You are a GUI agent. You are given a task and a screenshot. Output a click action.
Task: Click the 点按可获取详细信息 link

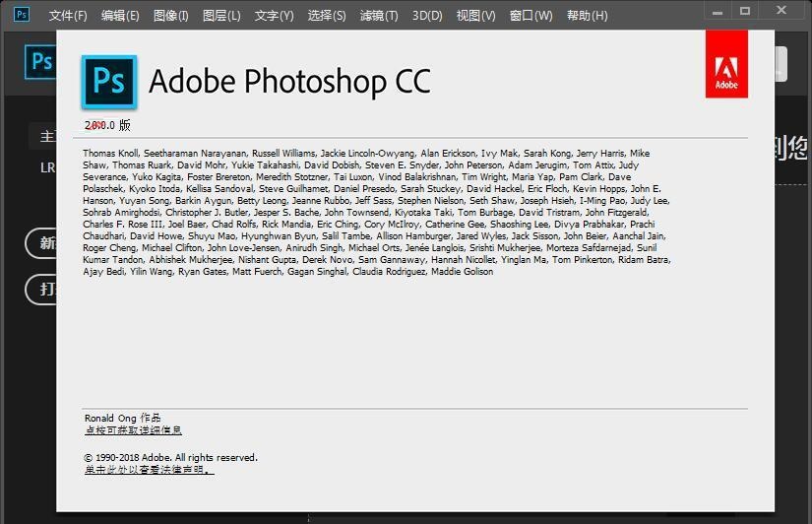click(x=133, y=430)
